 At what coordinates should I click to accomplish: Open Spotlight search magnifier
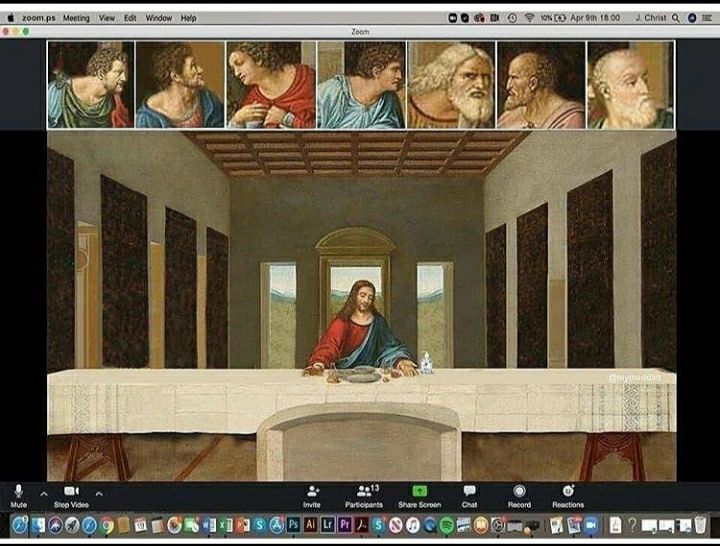click(675, 18)
